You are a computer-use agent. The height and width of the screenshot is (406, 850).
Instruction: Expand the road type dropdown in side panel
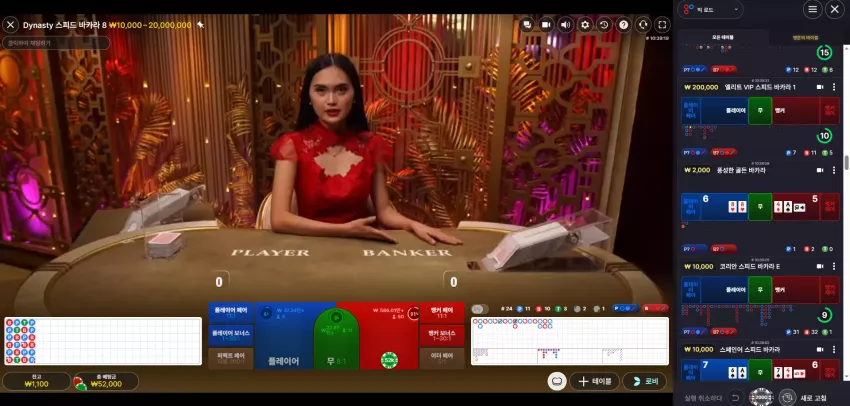(711, 9)
